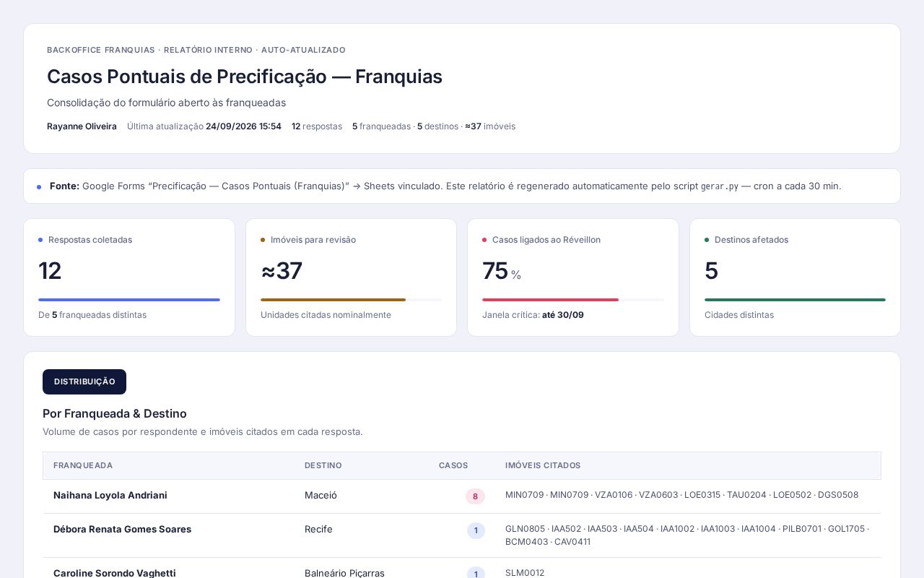The image size is (924, 578).
Task: Select the Naihana Loyola Andriani row name
Action: click(110, 495)
